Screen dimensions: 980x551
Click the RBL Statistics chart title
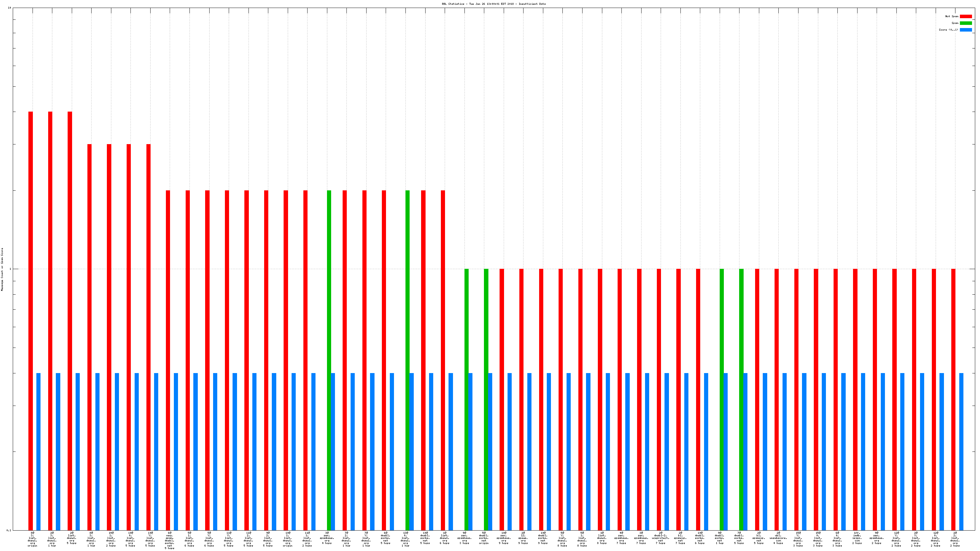tap(494, 4)
